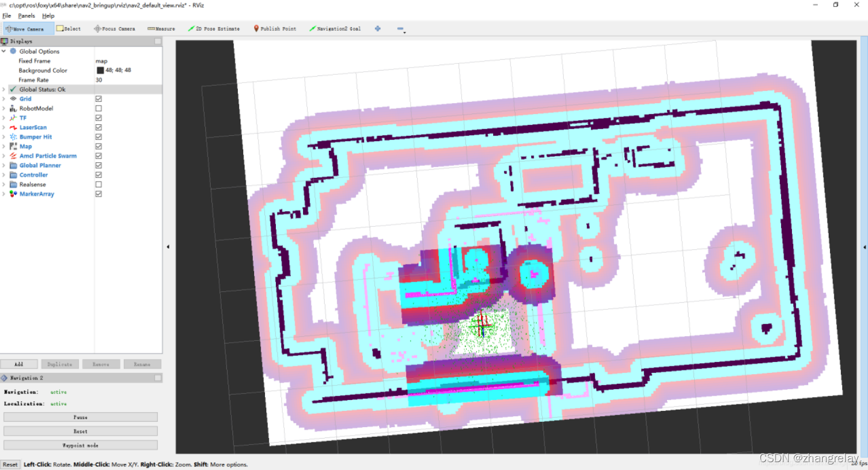Expand the right side panel arrow handle

pyautogui.click(x=864, y=246)
